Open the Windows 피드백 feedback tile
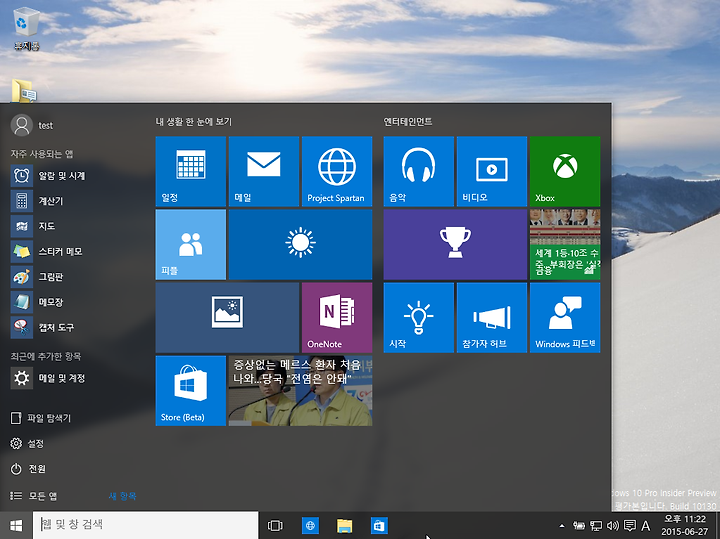 (x=565, y=317)
